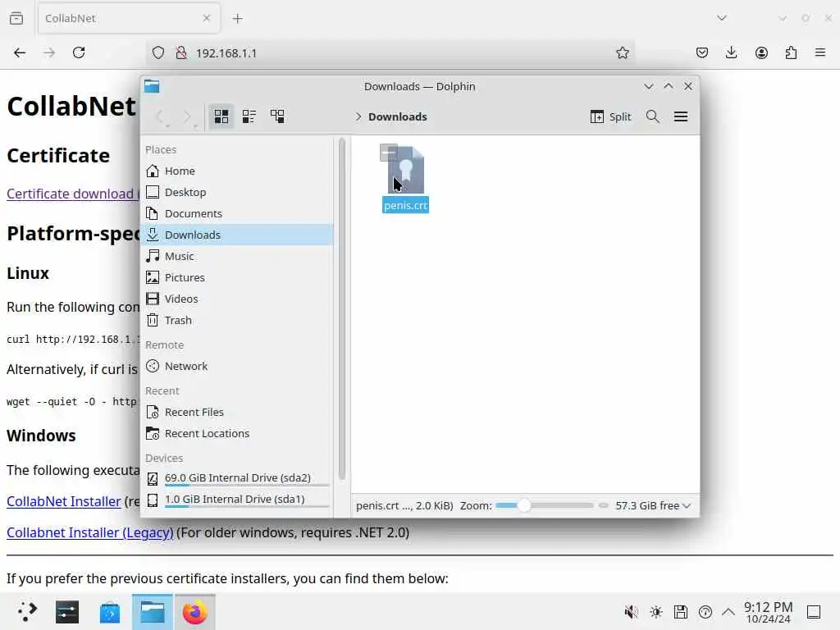840x630 pixels.
Task: Open the Firefox account icon
Action: pos(761,52)
